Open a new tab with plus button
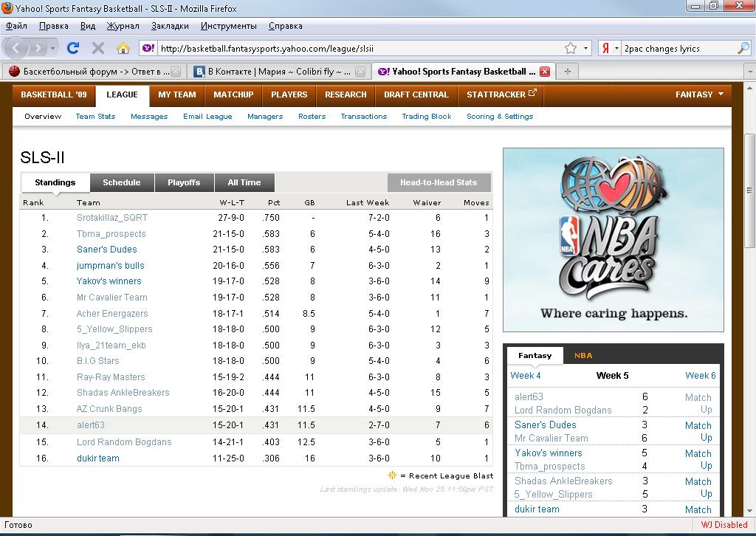The width and height of the screenshot is (756, 536). [568, 72]
